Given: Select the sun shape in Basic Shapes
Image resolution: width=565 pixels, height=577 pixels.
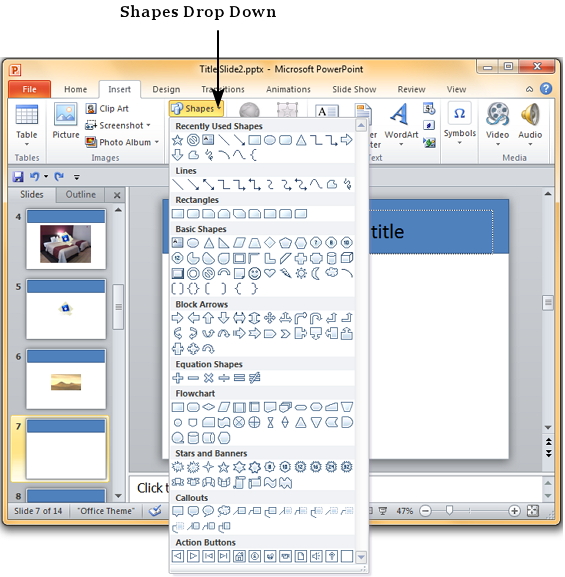Looking at the screenshot, I should click(x=301, y=273).
